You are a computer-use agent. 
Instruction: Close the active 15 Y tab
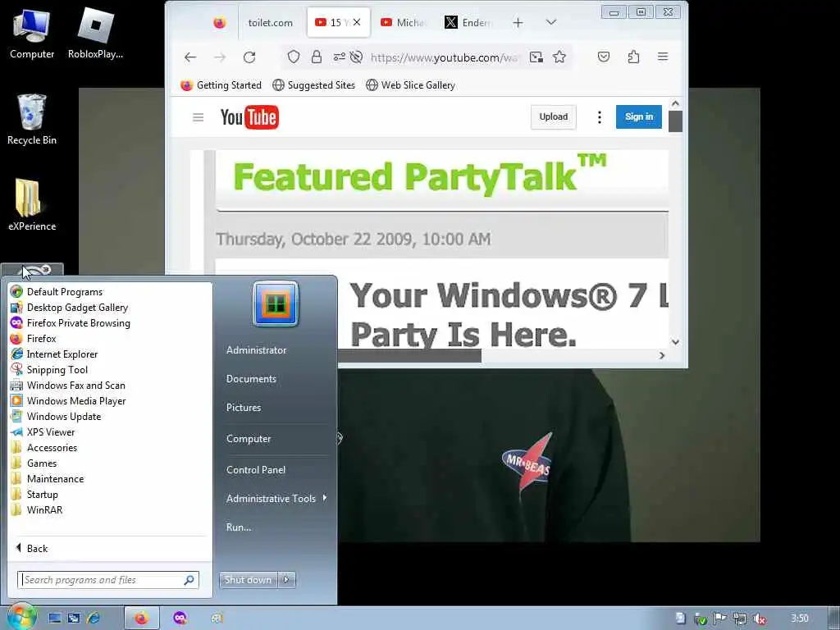[x=357, y=22]
